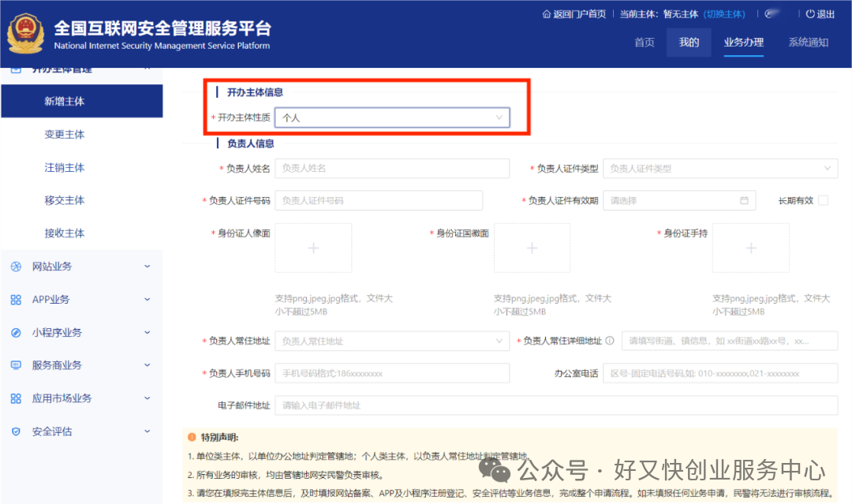
Task: Click the orange warning icon beside 特别声明
Action: (192, 437)
